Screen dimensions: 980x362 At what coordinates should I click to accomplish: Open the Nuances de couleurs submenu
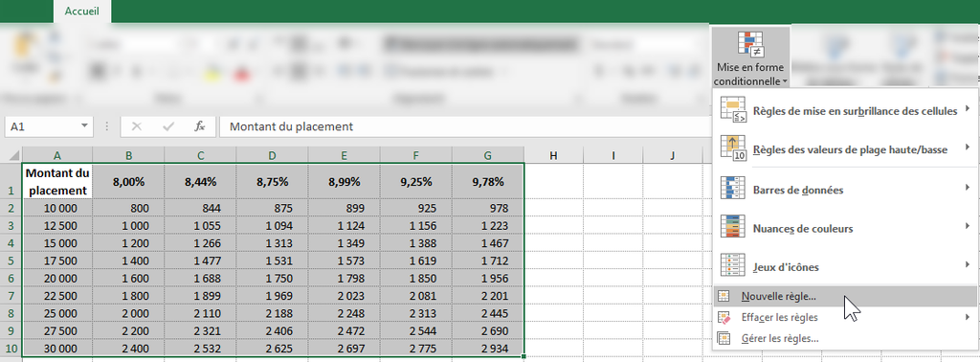845,228
